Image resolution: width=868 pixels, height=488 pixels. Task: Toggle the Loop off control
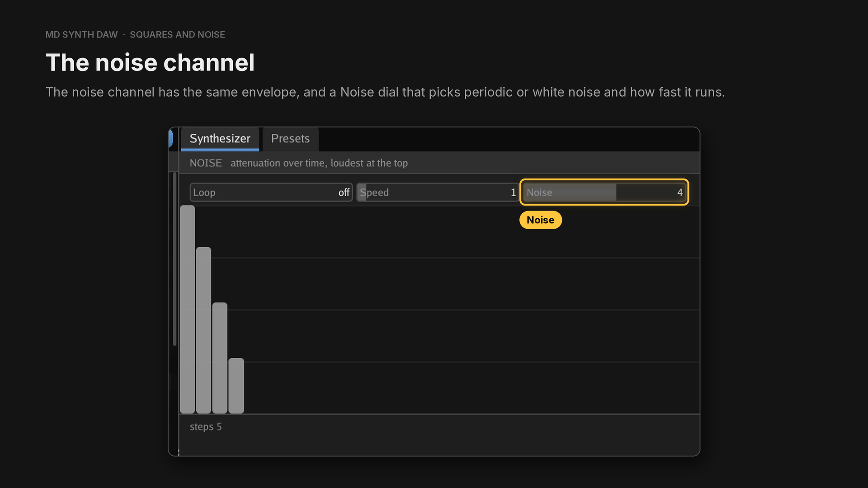coord(271,192)
